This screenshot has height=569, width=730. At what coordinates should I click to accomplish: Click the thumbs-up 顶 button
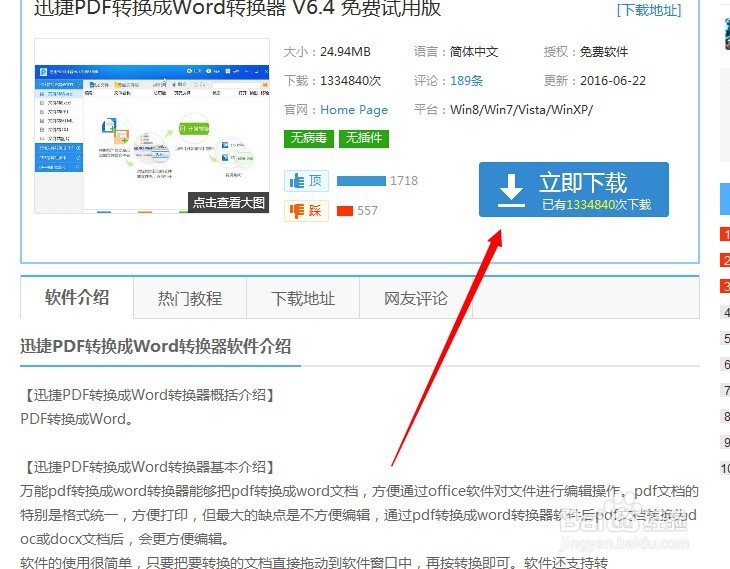coord(306,181)
